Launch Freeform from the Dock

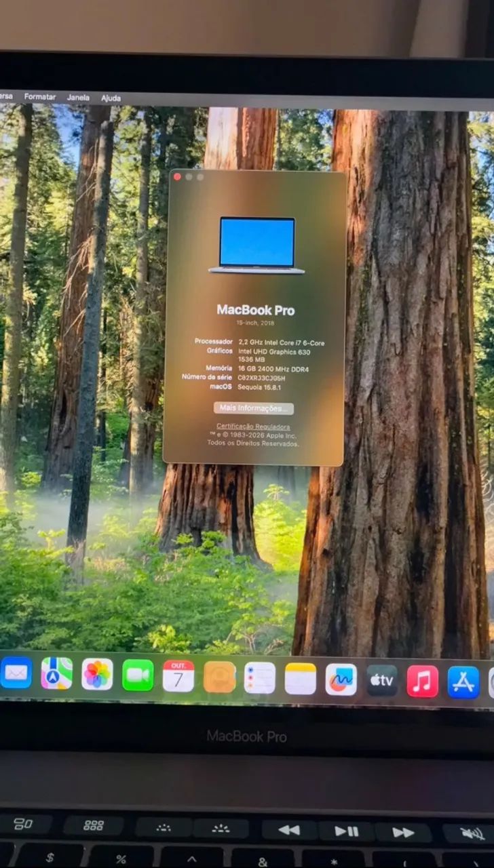pos(341,679)
